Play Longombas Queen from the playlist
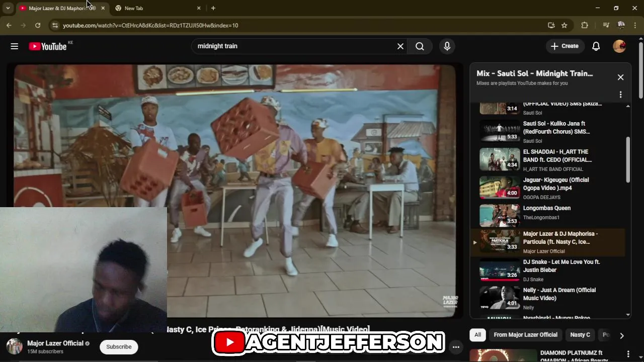This screenshot has height=362, width=644. [548, 215]
